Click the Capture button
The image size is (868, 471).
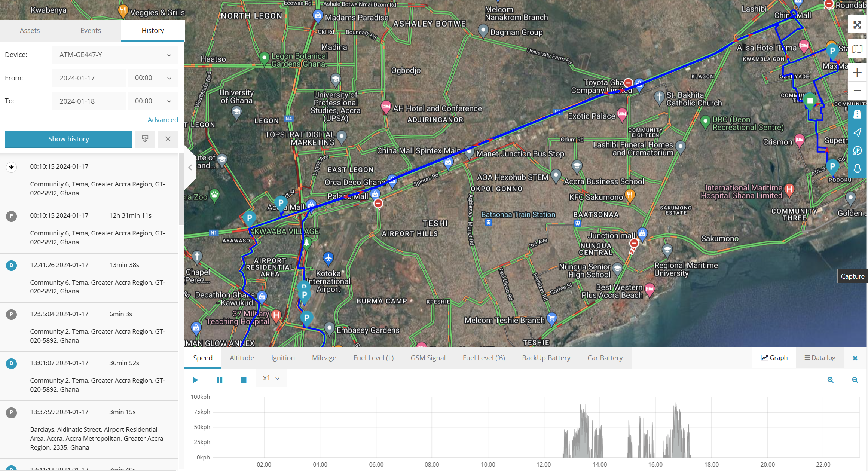coord(852,276)
